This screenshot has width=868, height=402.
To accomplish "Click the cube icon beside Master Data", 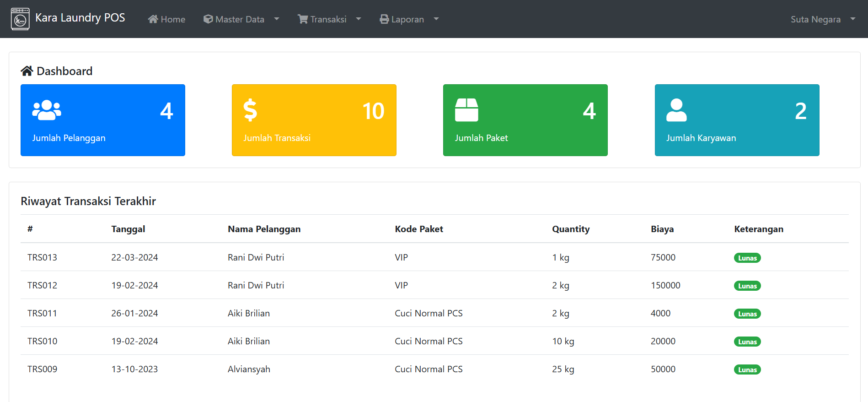I will pos(208,19).
